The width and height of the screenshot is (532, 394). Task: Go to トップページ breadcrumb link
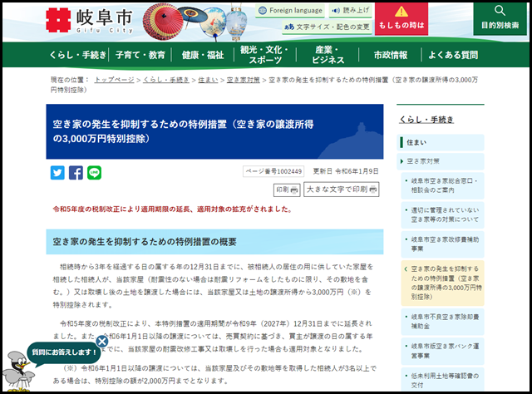[115, 80]
